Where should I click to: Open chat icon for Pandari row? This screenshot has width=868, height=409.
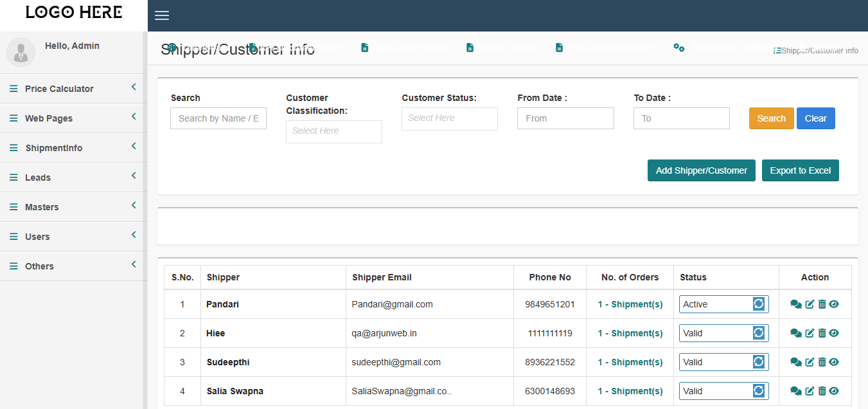click(795, 305)
